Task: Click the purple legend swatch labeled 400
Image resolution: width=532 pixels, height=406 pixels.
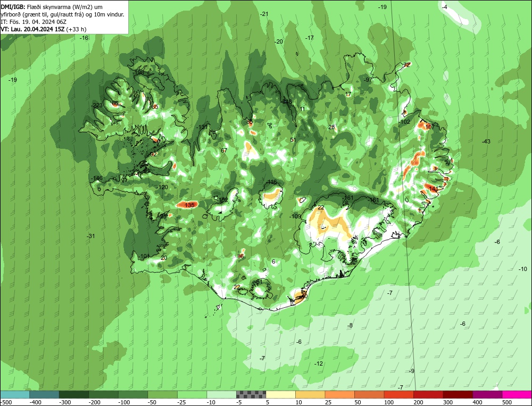Action: tap(487, 394)
